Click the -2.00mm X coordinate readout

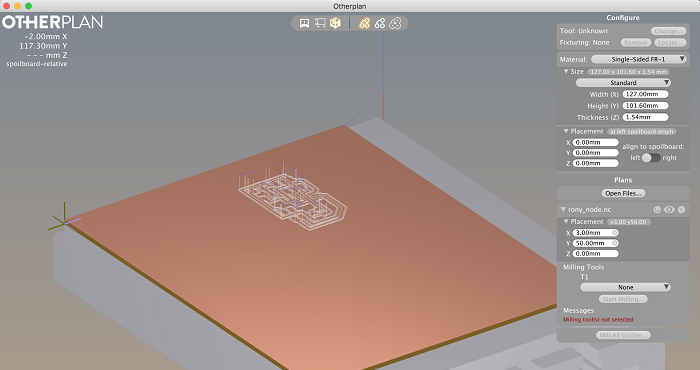(46, 37)
